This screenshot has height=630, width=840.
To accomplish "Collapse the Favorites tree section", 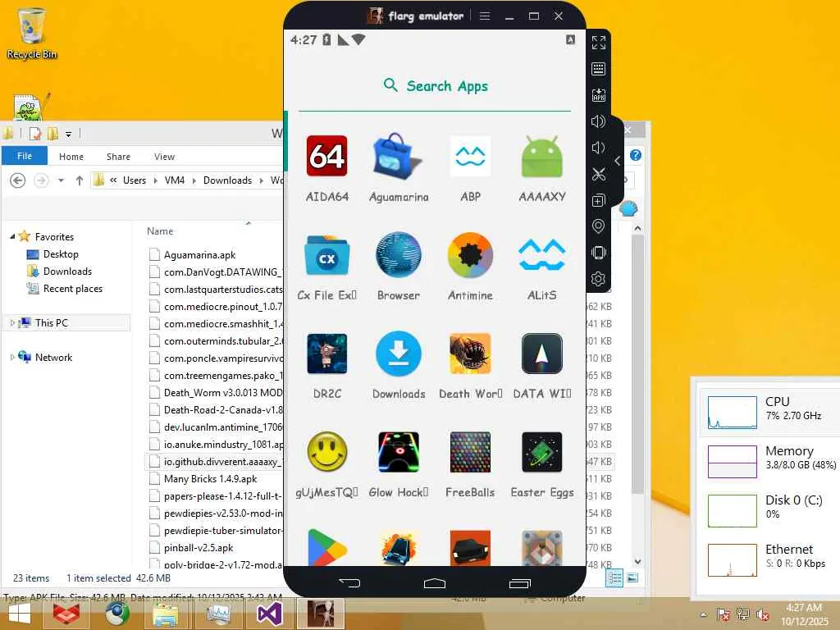I will [12, 236].
